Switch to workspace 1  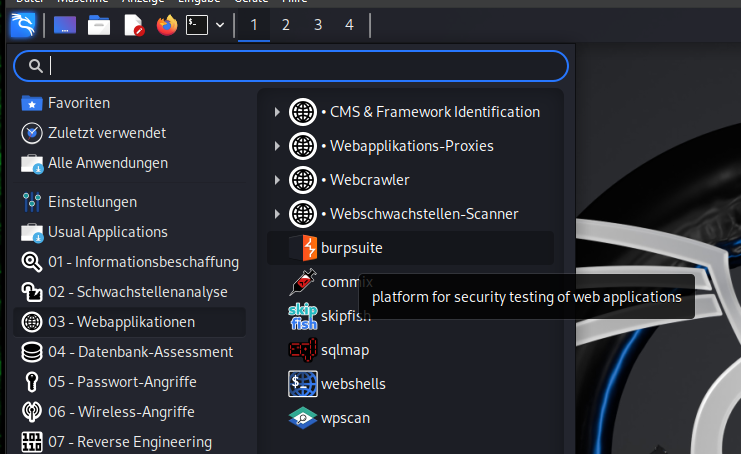click(254, 25)
